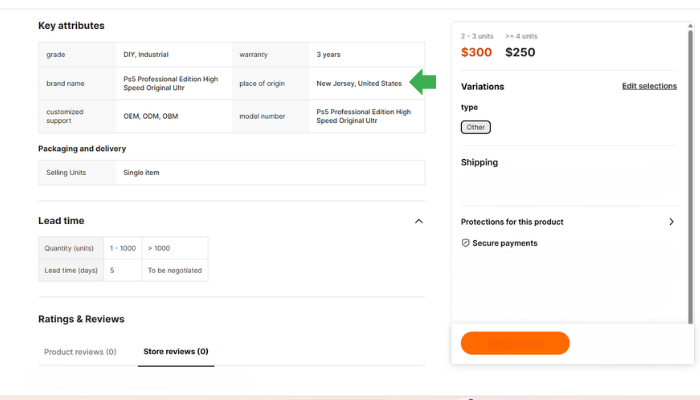Click the green arrow pointing at place of origin
Screen dimensions: 700x400
(424, 83)
